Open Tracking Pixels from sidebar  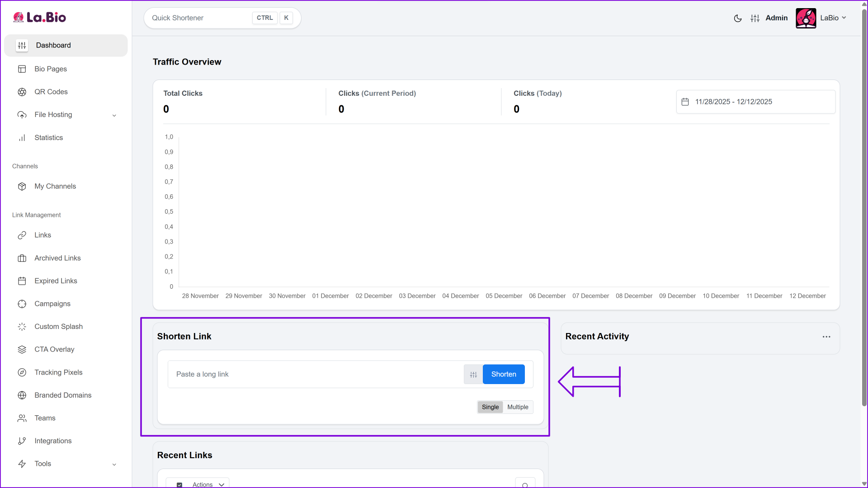coord(58,373)
